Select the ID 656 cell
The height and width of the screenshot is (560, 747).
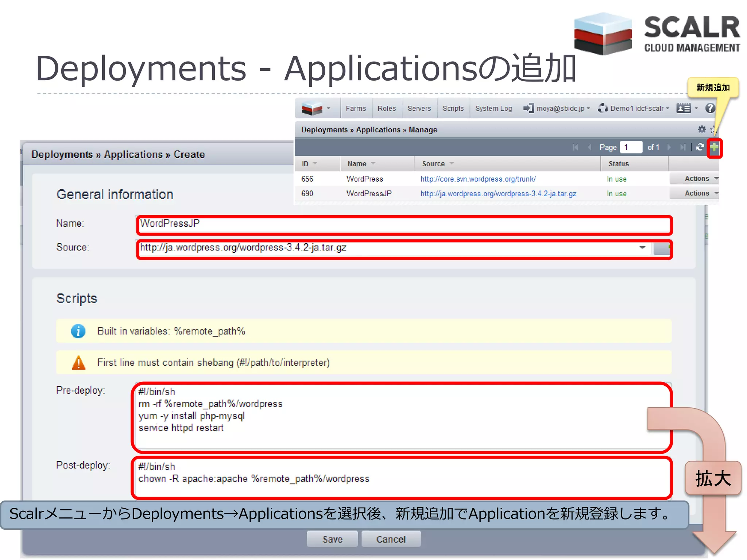coord(307,179)
